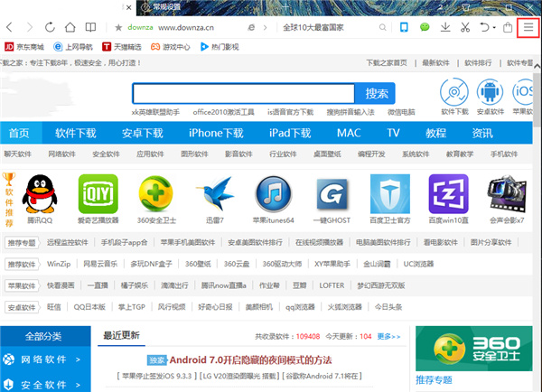The width and height of the screenshot is (542, 392).
Task: Select the 软件下载 navigation tab
Action: 75,133
